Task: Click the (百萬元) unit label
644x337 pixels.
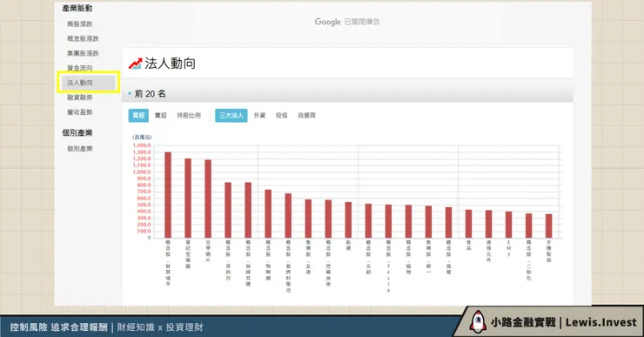Action: [142, 138]
